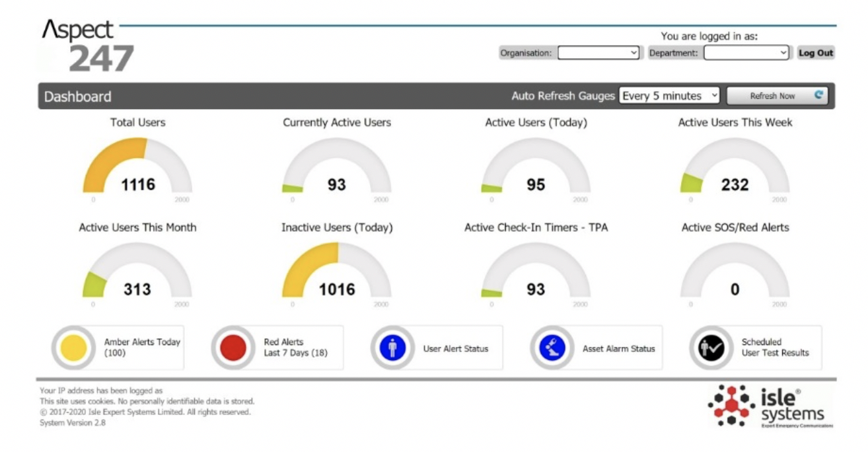Click the blue Asset Alarm Status icon
Screen dimensions: 868x452
pyautogui.click(x=552, y=348)
